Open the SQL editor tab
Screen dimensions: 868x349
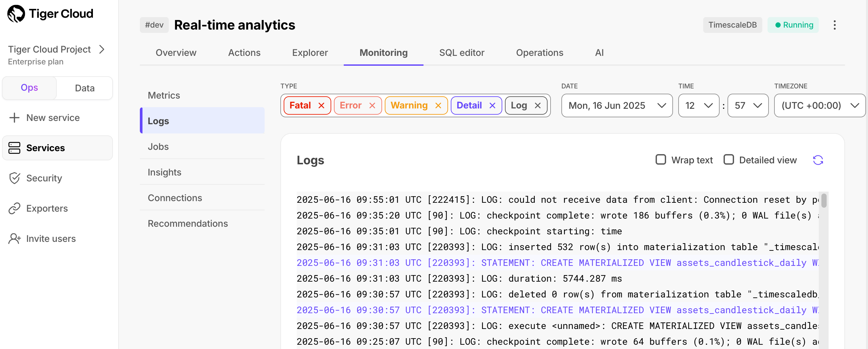coord(462,53)
